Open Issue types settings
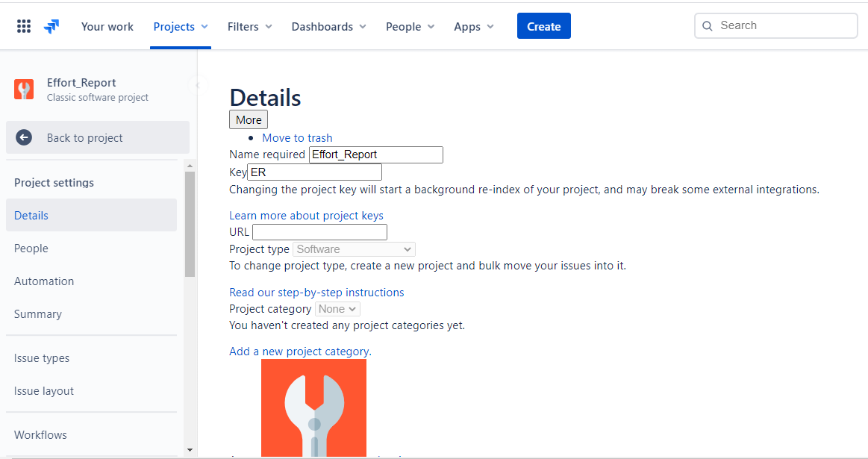The width and height of the screenshot is (868, 459). point(91,358)
